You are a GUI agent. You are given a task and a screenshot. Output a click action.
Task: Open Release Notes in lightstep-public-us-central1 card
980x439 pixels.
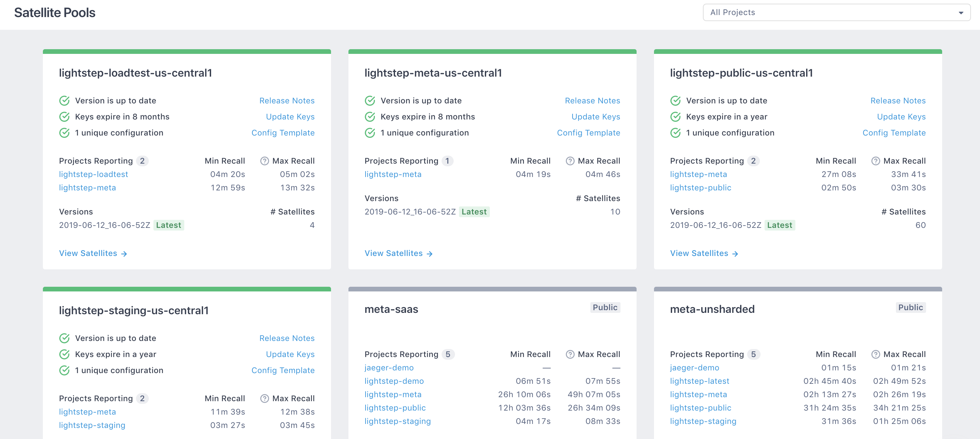click(898, 101)
